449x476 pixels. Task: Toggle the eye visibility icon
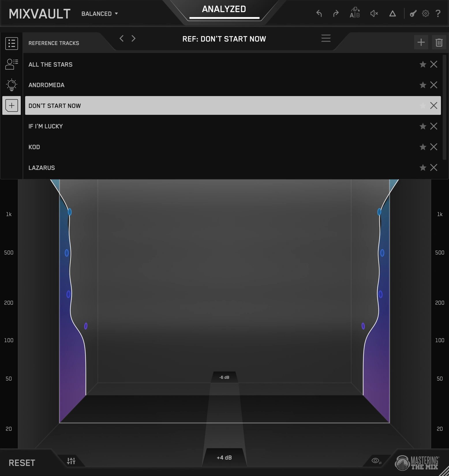376,461
